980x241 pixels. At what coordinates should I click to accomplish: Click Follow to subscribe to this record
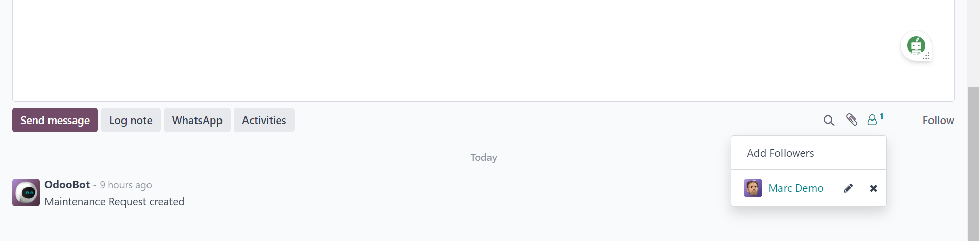[x=938, y=120]
